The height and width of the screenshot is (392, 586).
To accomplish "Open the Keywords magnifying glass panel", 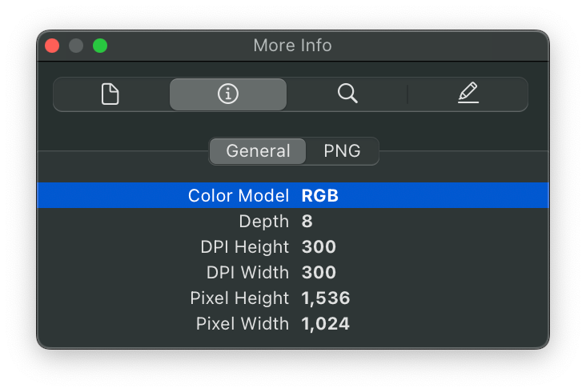I will (347, 94).
